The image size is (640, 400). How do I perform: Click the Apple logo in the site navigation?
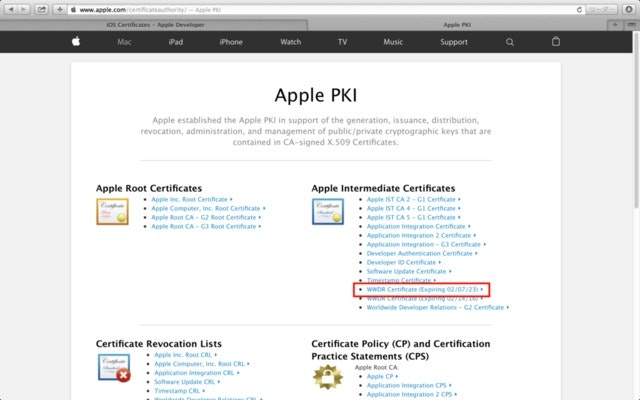point(76,41)
